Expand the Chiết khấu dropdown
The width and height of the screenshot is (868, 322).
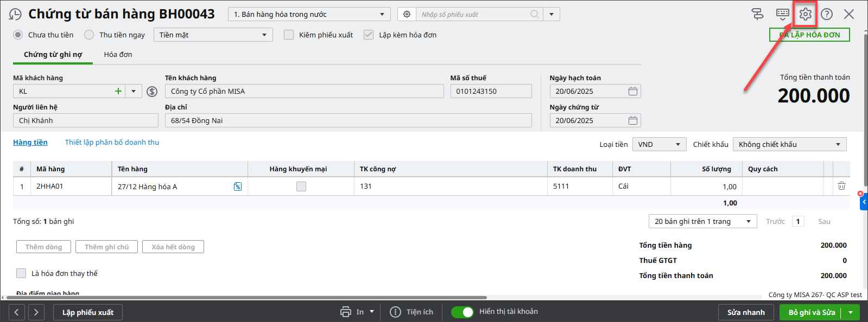coord(789,144)
